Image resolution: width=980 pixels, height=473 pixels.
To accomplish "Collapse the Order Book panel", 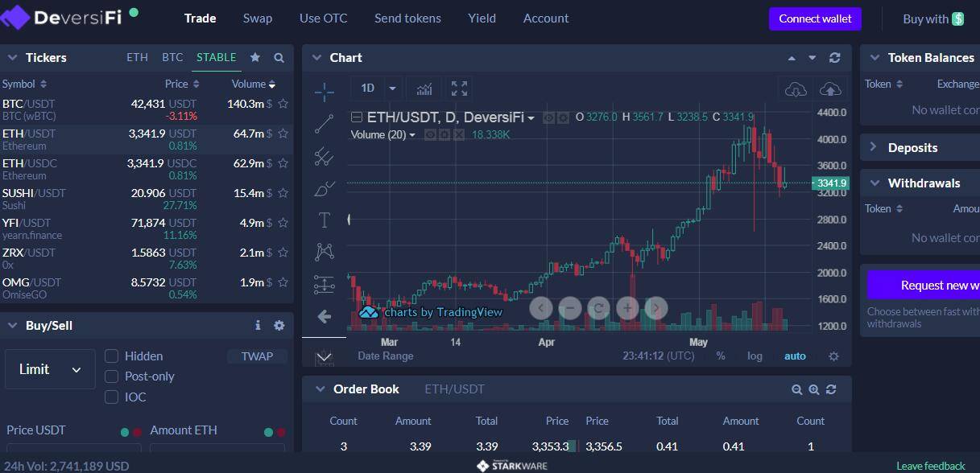I will tap(320, 389).
